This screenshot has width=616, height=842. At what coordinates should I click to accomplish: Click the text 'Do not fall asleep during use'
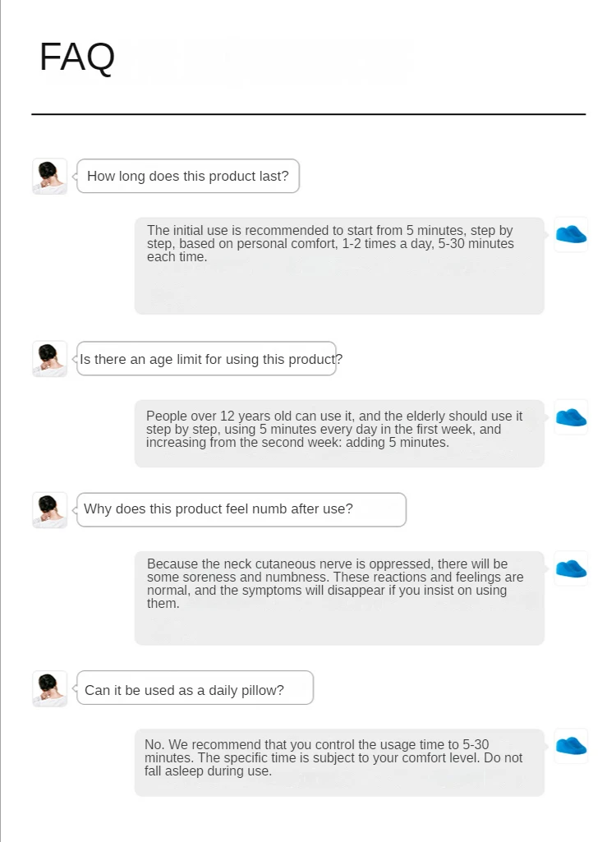(x=333, y=765)
